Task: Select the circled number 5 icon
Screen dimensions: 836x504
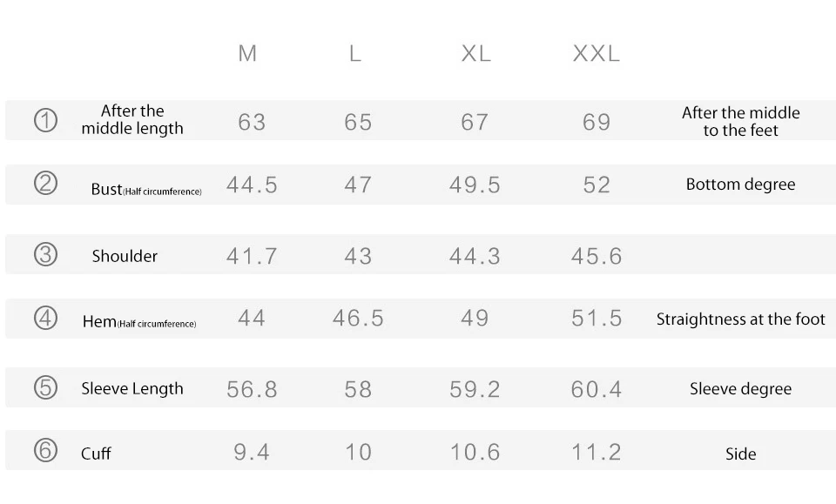Action: coord(45,387)
